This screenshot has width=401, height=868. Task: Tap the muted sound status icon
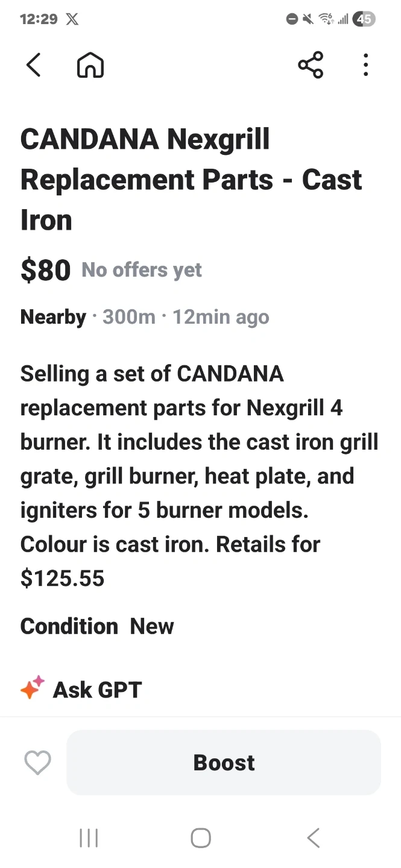point(308,19)
